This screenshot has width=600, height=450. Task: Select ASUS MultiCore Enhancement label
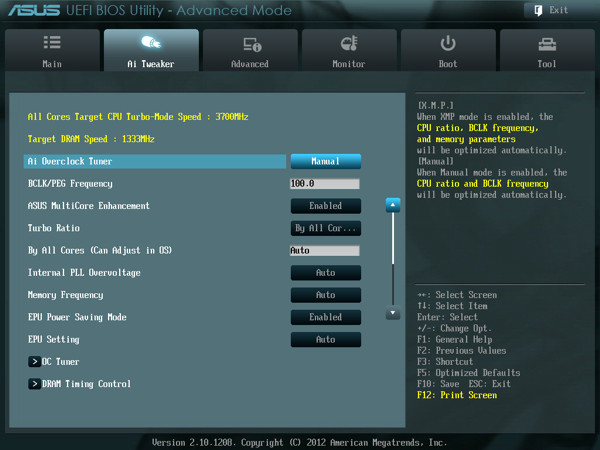coord(88,206)
